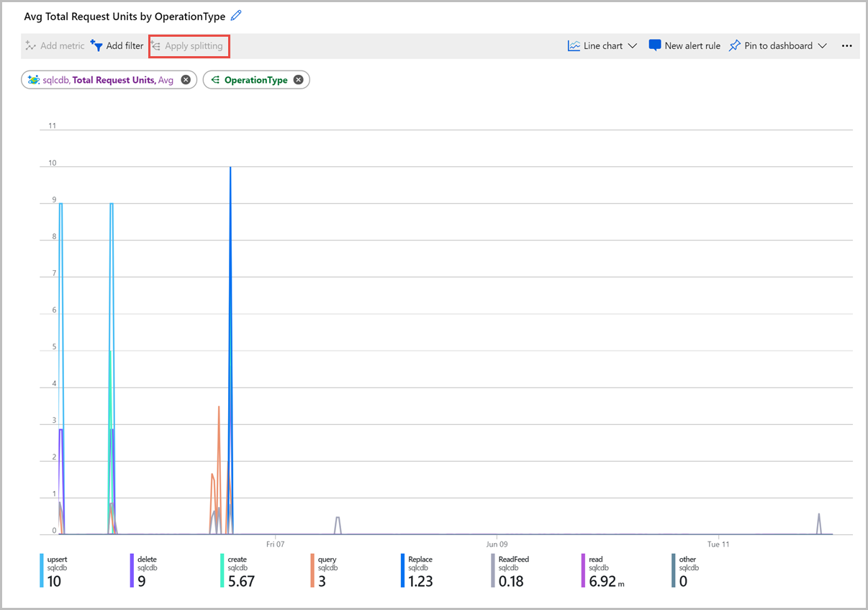Remove the OperationType splitting pill
This screenshot has height=610, width=868.
point(299,80)
